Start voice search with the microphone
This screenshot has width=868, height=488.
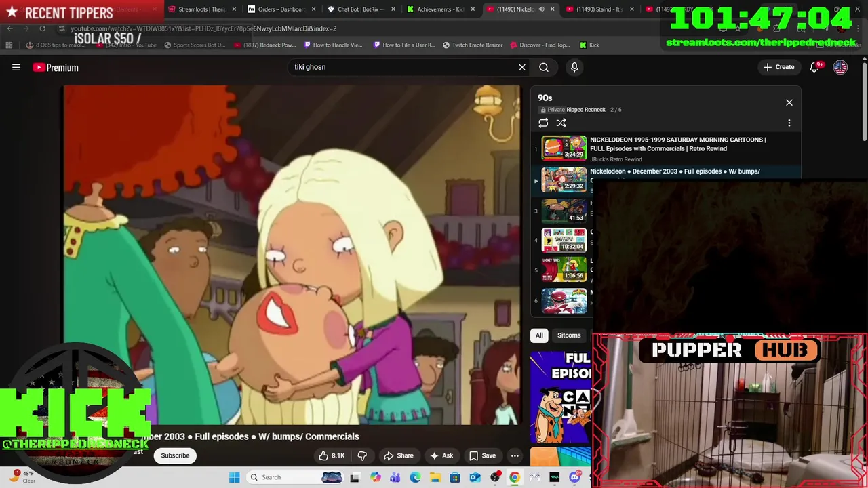tap(574, 67)
